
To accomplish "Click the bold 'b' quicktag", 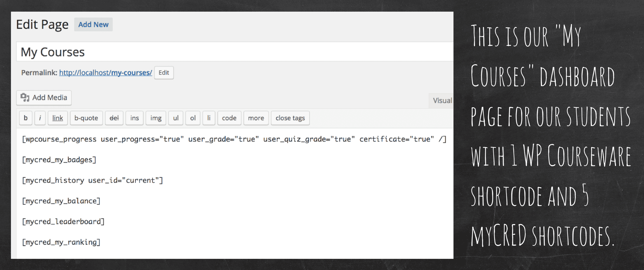I will point(26,118).
